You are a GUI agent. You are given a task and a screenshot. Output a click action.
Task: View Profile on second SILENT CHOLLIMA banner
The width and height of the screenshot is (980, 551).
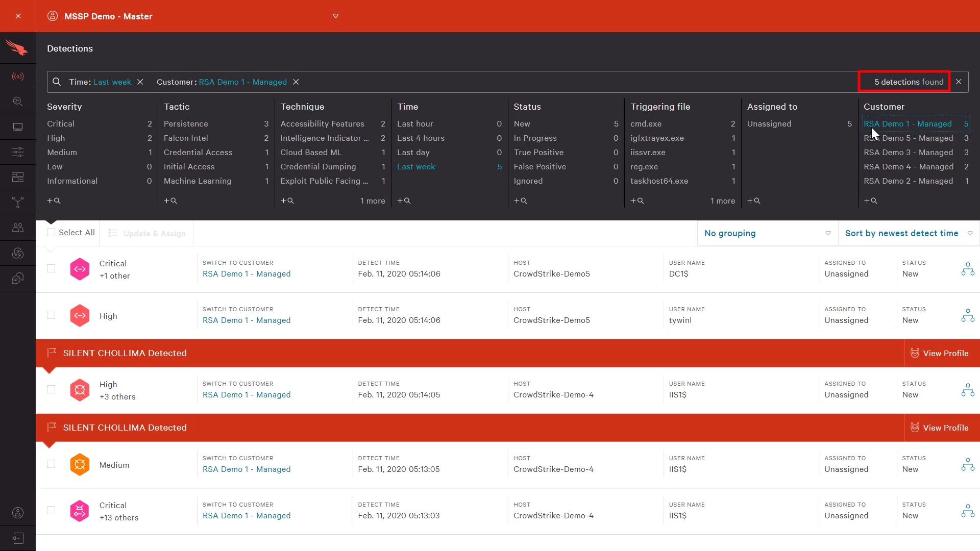pos(939,428)
